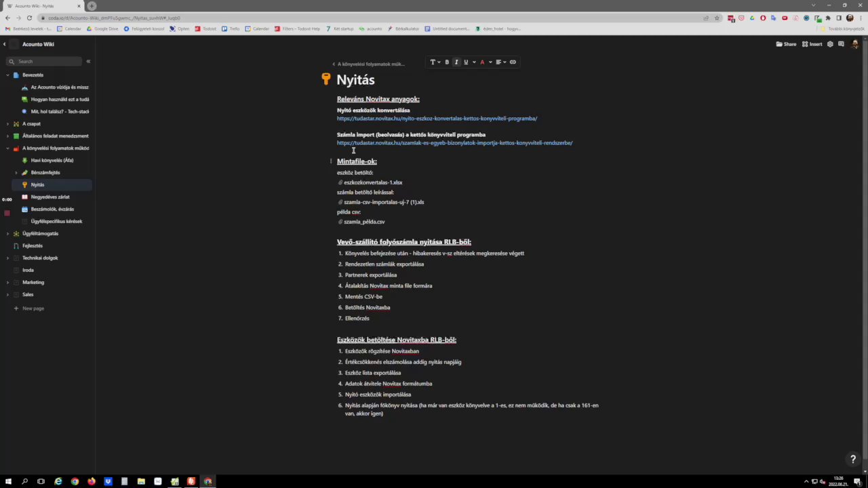This screenshot has width=868, height=488.
Task: Open Trello bookmark
Action: coord(231,28)
